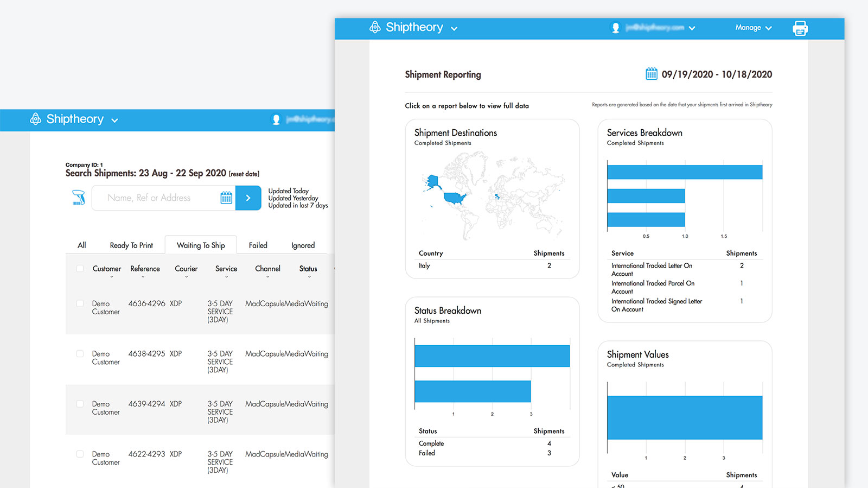Screen dimensions: 868x488
Task: Click the Complete status row
Action: (x=492, y=443)
